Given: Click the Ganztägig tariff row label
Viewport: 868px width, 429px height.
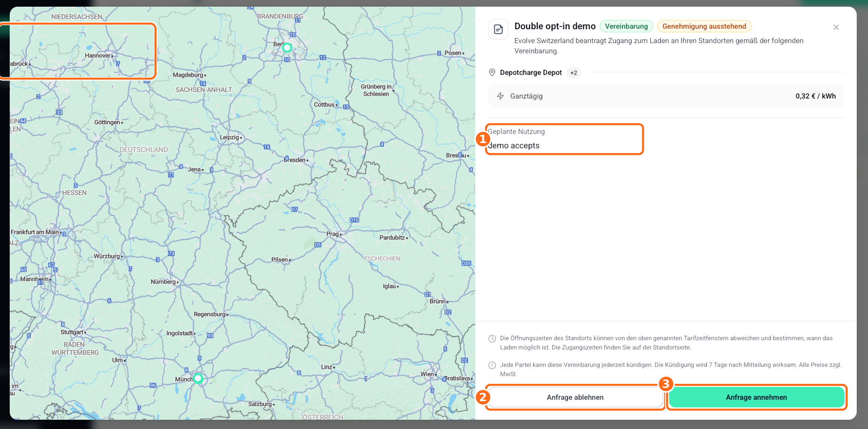Looking at the screenshot, I should tap(526, 96).
